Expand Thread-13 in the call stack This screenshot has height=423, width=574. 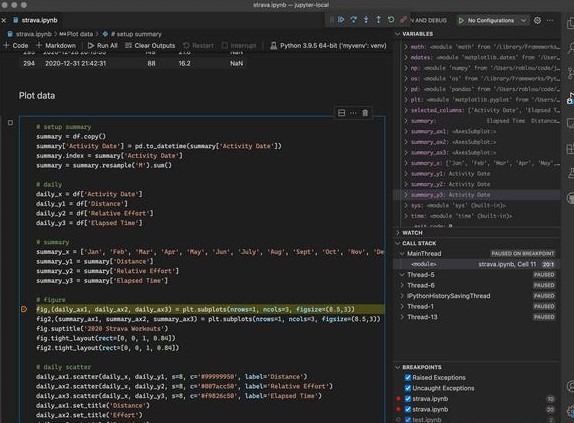402,317
